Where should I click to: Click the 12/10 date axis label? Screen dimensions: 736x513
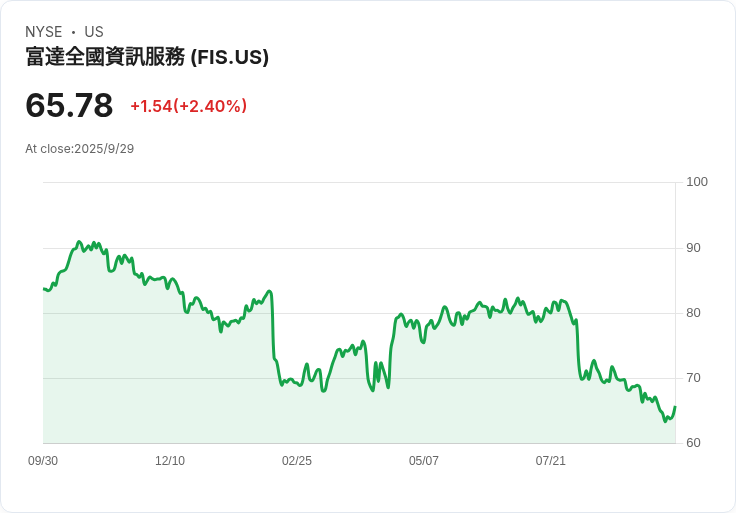pyautogui.click(x=170, y=461)
